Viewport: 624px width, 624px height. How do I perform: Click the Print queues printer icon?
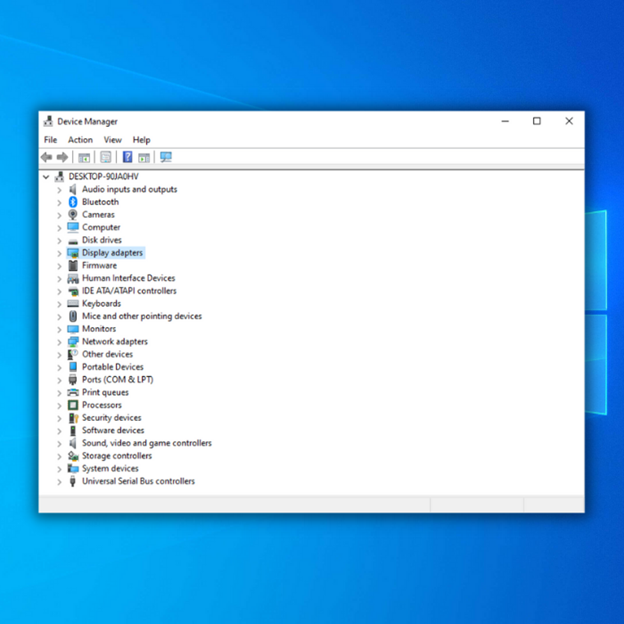[73, 392]
